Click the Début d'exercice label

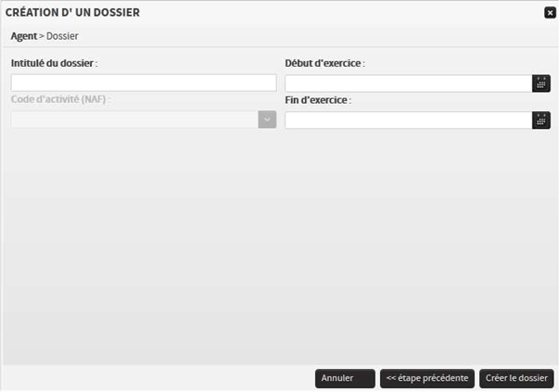click(324, 63)
